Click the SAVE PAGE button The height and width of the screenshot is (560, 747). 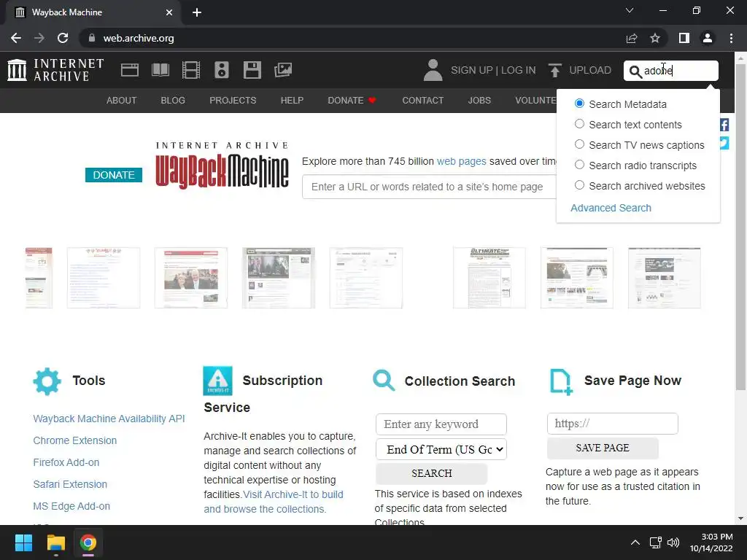pyautogui.click(x=603, y=448)
